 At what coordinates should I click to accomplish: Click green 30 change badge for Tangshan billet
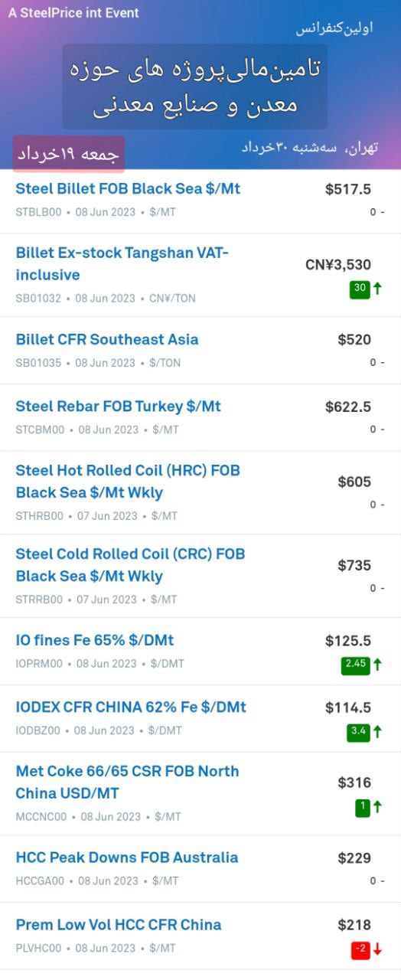click(x=360, y=289)
